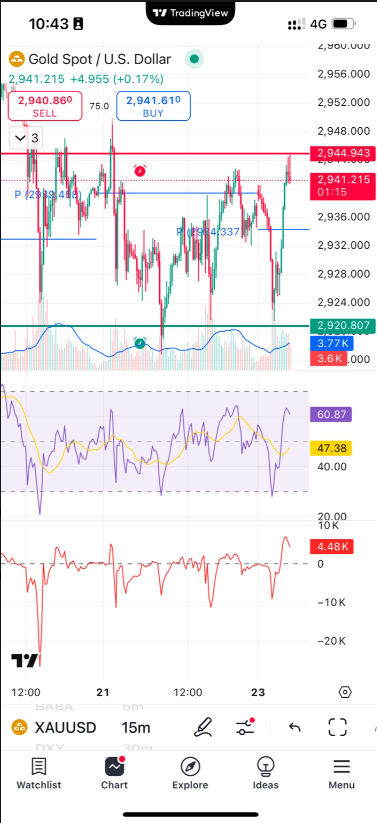Tap the blue 3.77K volume label
Image resolution: width=377 pixels, height=823 pixels.
point(332,344)
